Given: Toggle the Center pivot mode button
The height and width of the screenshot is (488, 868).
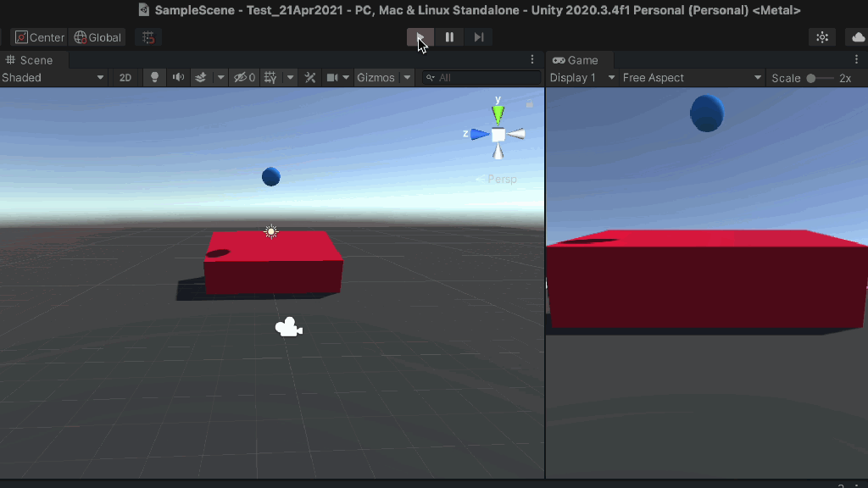Looking at the screenshot, I should pyautogui.click(x=39, y=37).
